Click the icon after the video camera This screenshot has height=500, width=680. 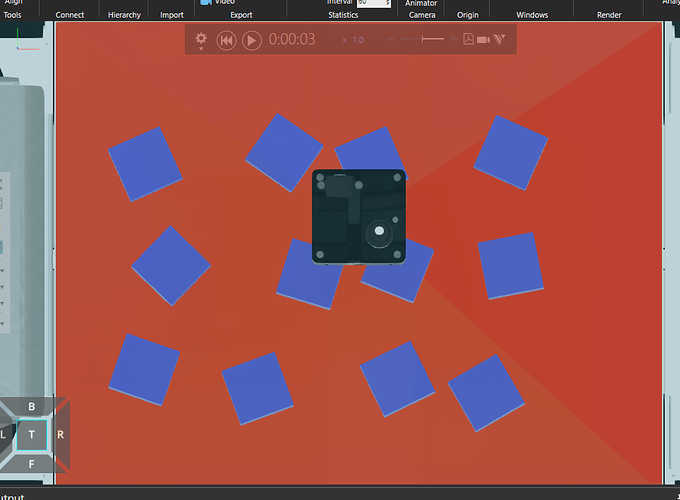coord(499,39)
